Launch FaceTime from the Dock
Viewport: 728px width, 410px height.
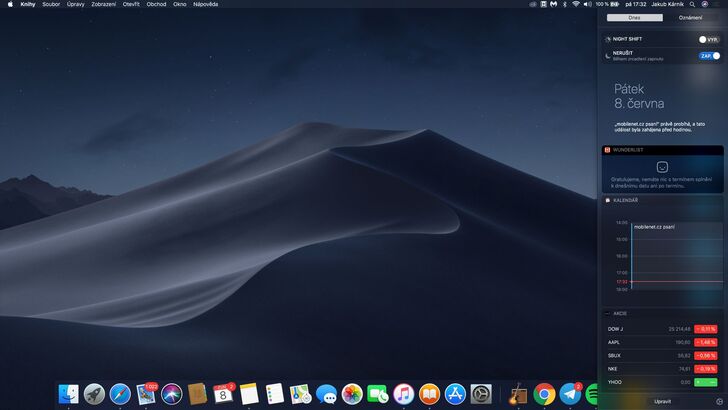point(378,394)
